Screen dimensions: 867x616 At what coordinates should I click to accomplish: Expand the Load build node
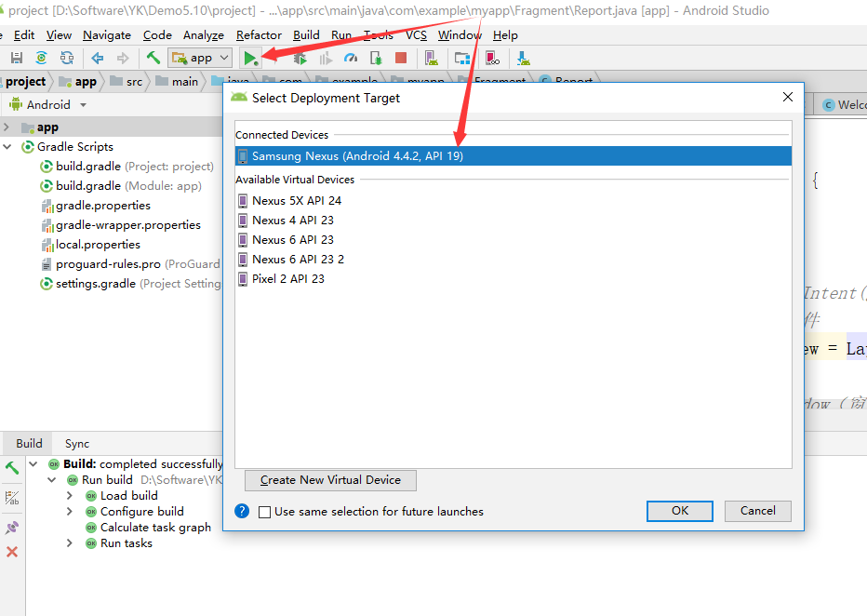click(x=70, y=496)
